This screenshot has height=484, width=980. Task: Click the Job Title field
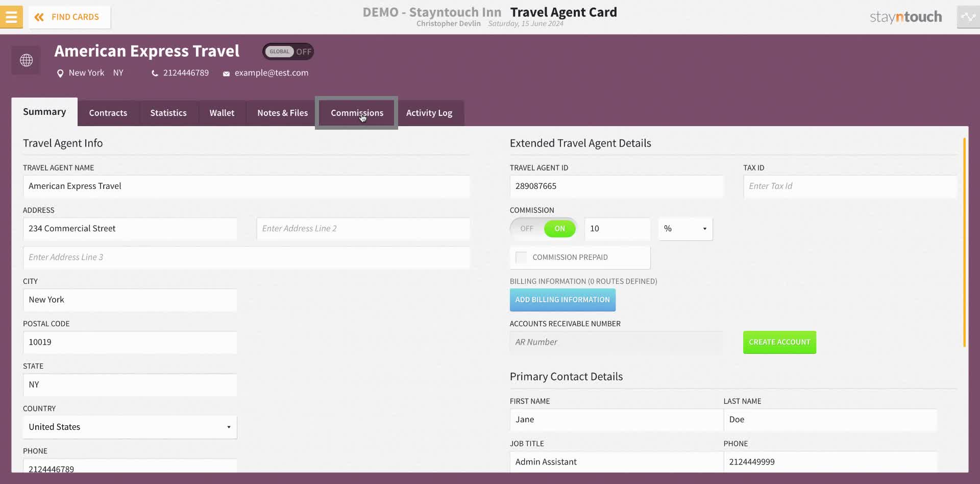point(616,462)
